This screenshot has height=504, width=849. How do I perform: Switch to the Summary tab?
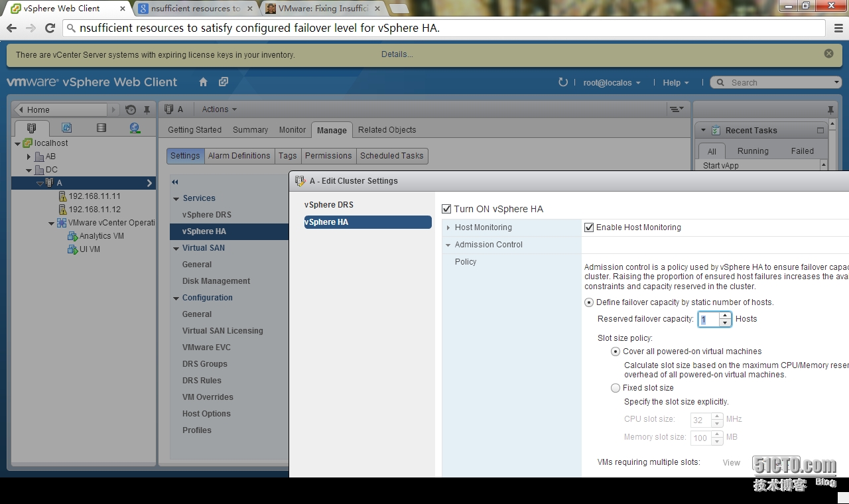[250, 130]
